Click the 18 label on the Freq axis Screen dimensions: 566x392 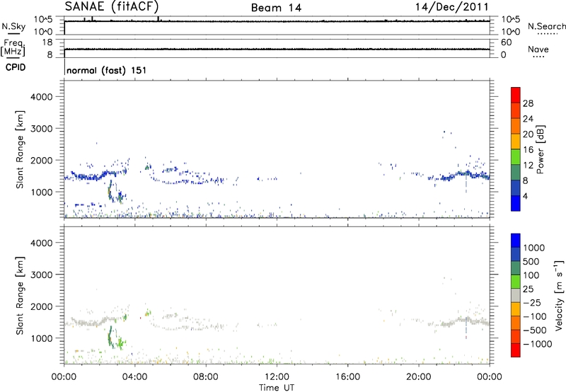47,42
